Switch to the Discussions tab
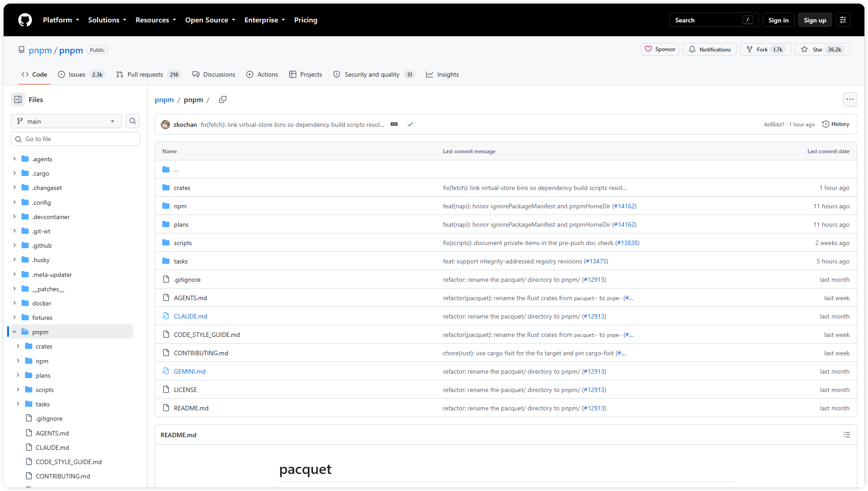This screenshot has width=868, height=491. (214, 74)
